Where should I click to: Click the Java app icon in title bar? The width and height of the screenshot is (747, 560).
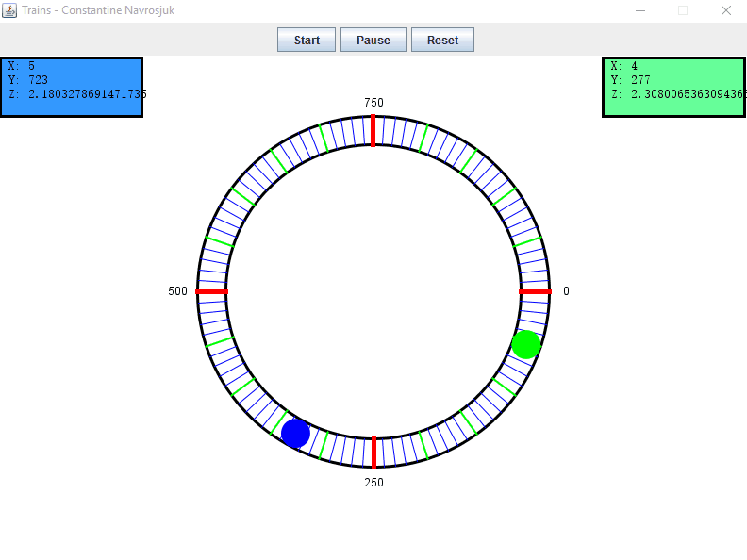click(x=9, y=10)
